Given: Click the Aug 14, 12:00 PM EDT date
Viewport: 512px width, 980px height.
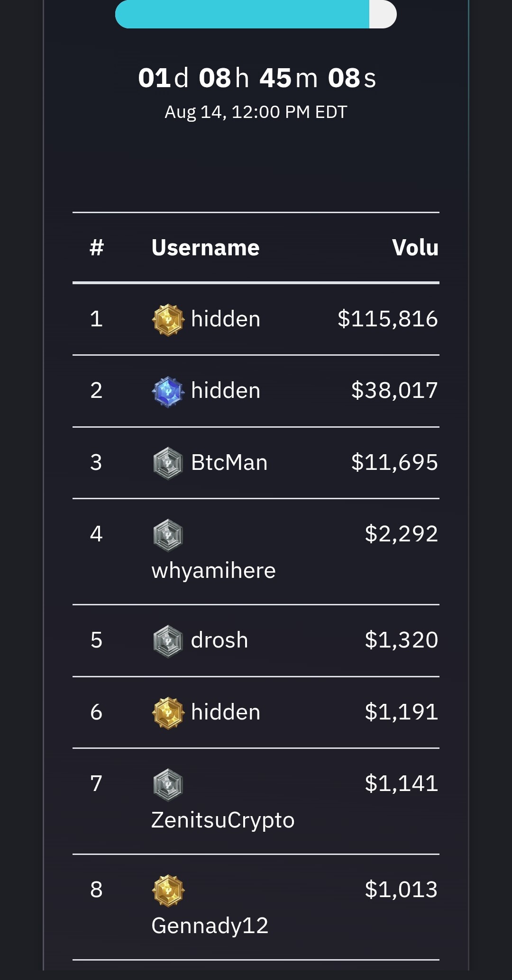Looking at the screenshot, I should coord(256,112).
